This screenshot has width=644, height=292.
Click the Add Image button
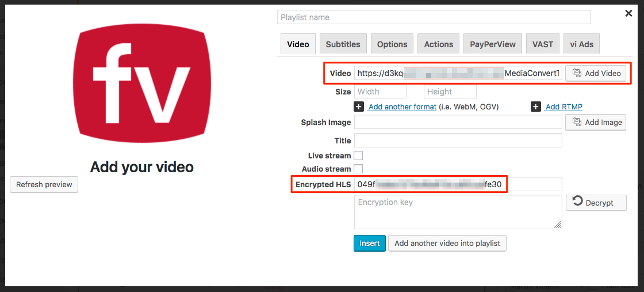tap(596, 122)
